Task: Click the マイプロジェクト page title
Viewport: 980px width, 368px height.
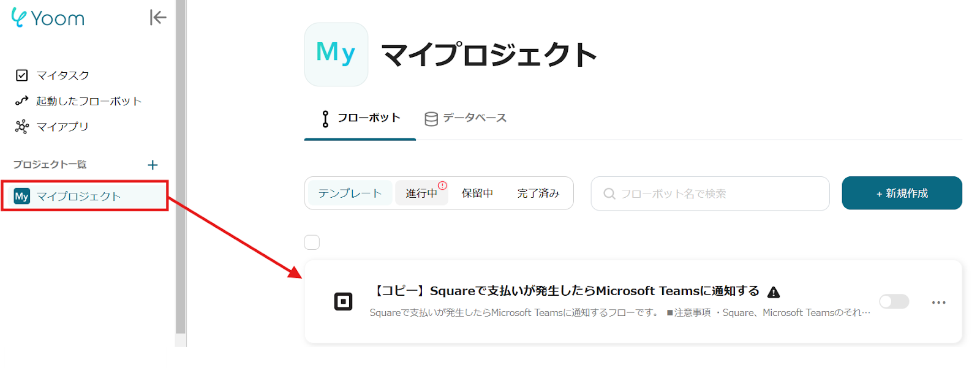Action: [x=489, y=54]
